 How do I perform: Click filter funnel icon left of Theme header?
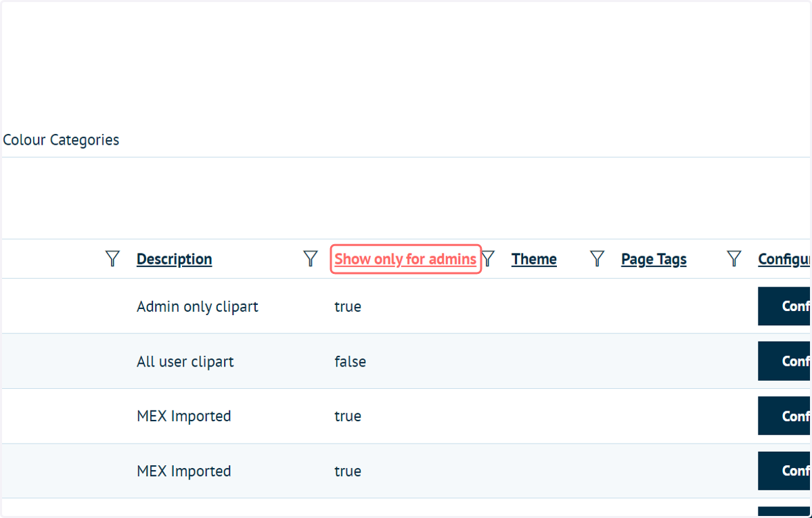point(488,258)
